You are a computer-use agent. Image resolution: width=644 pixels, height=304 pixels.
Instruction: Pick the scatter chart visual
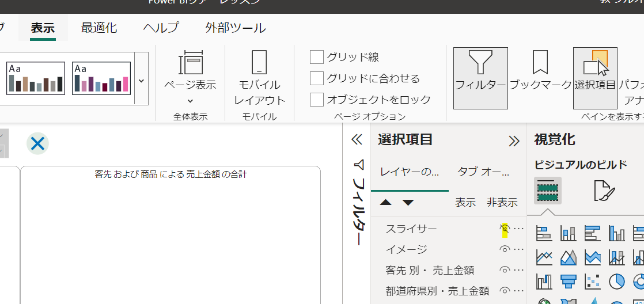tap(593, 281)
